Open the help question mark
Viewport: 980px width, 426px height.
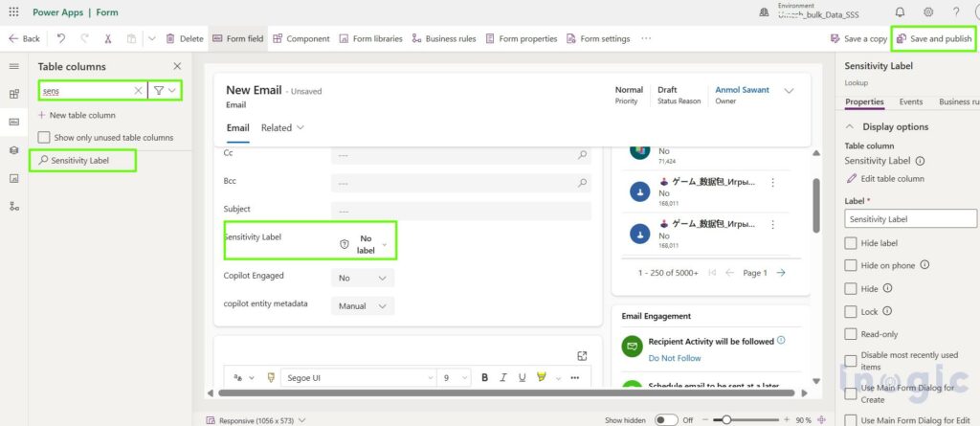(x=956, y=11)
